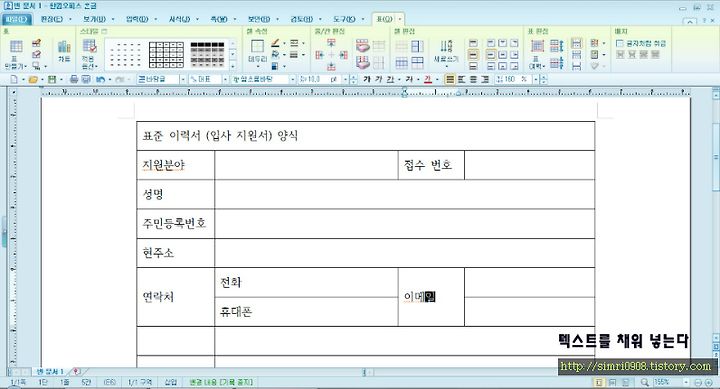Screen dimensions: 720x389
Task: Click the eraser delete row icon
Action: (x=363, y=45)
